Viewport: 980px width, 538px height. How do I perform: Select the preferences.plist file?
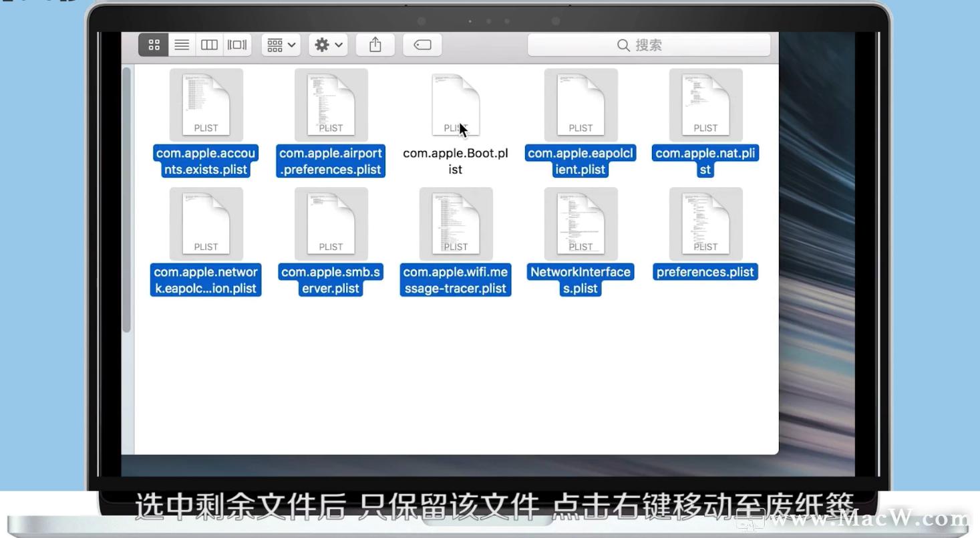point(705,224)
